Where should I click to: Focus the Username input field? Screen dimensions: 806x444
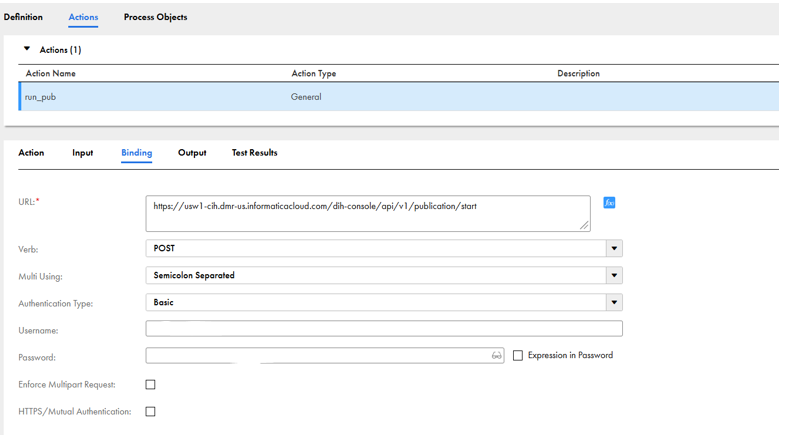(x=384, y=328)
